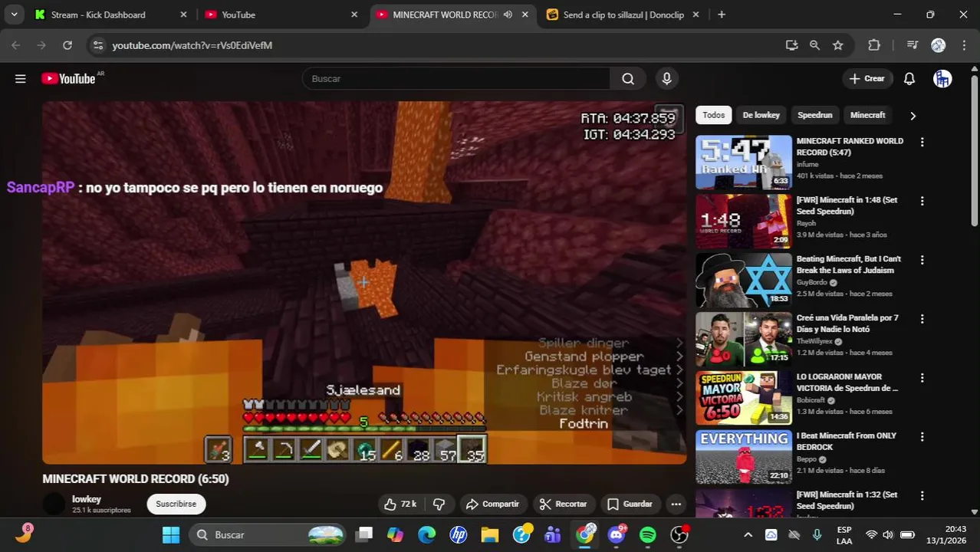The height and width of the screenshot is (552, 980).
Task: Open Discord from taskbar
Action: pos(617,534)
